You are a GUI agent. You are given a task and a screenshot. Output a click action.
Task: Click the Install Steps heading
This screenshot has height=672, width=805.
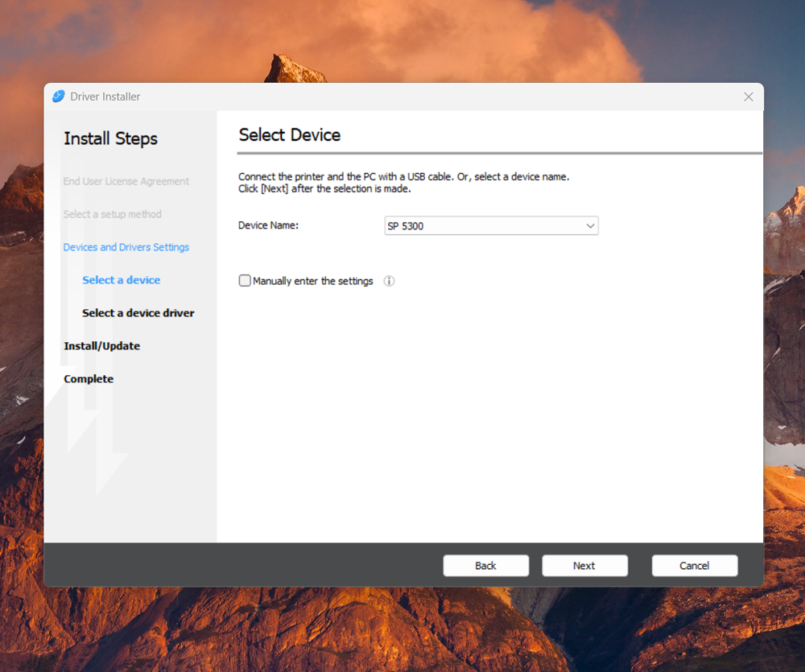110,138
